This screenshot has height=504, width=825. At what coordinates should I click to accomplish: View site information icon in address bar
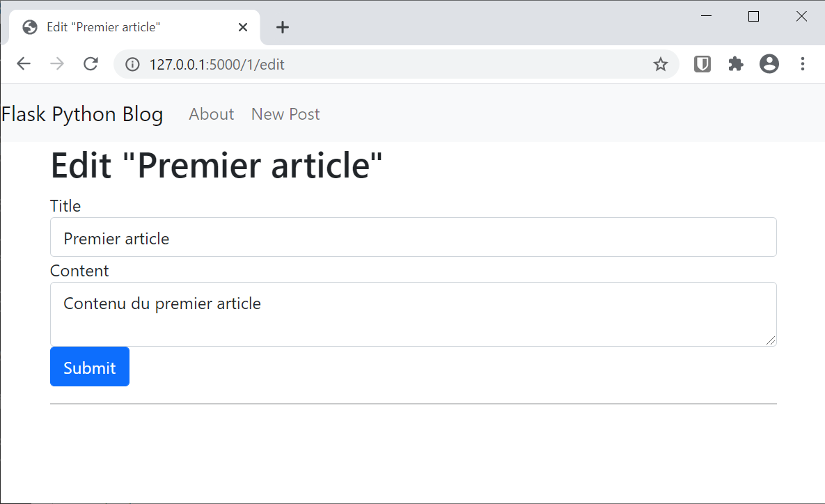click(x=132, y=65)
